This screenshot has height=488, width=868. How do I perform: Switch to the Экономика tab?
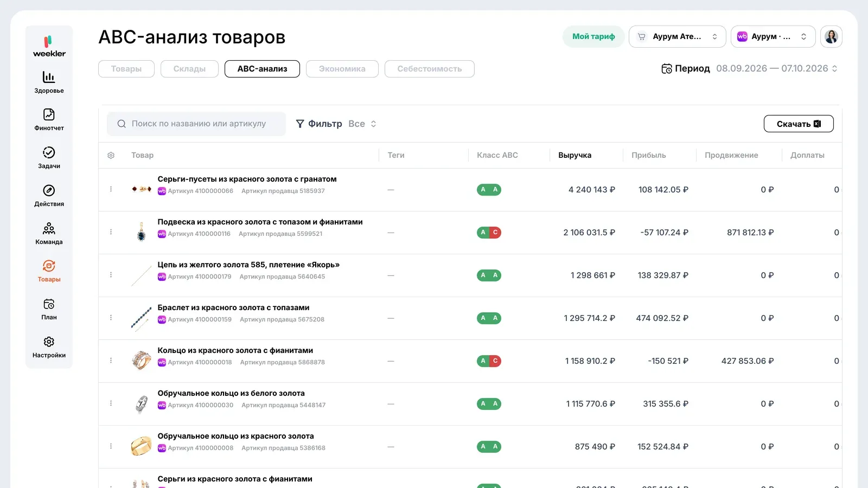[x=342, y=69]
